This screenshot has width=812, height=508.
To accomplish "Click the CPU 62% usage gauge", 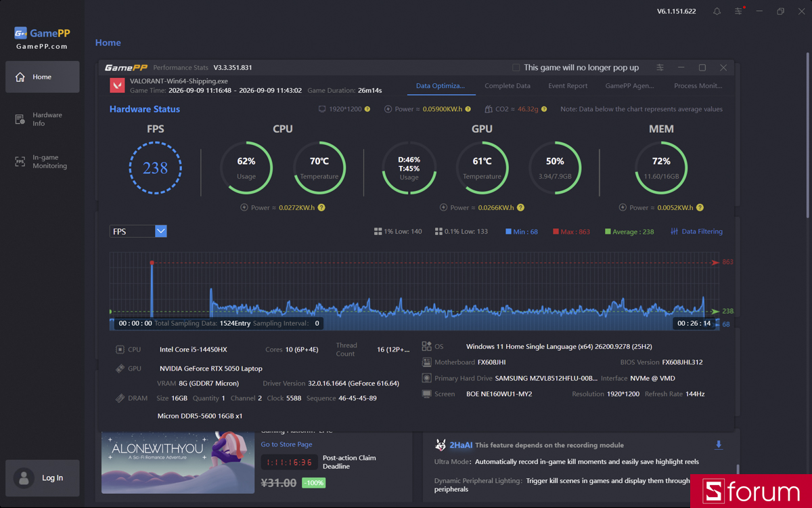I will pyautogui.click(x=246, y=168).
